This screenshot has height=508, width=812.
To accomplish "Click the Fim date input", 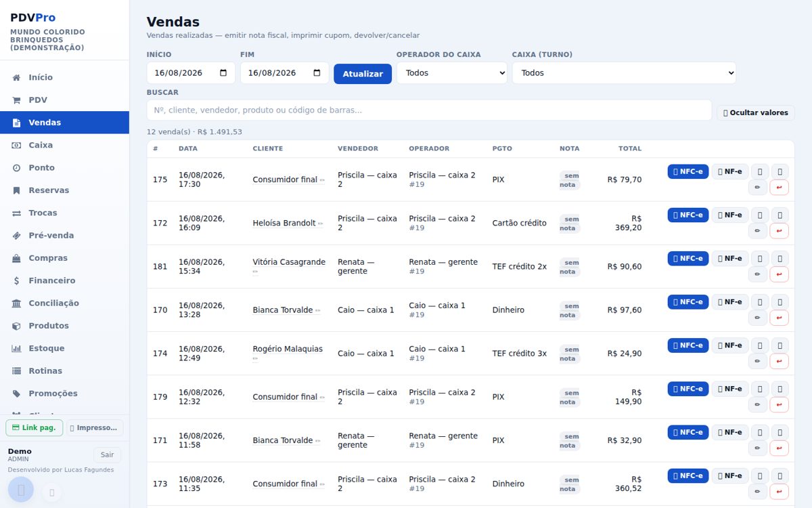I will (284, 73).
